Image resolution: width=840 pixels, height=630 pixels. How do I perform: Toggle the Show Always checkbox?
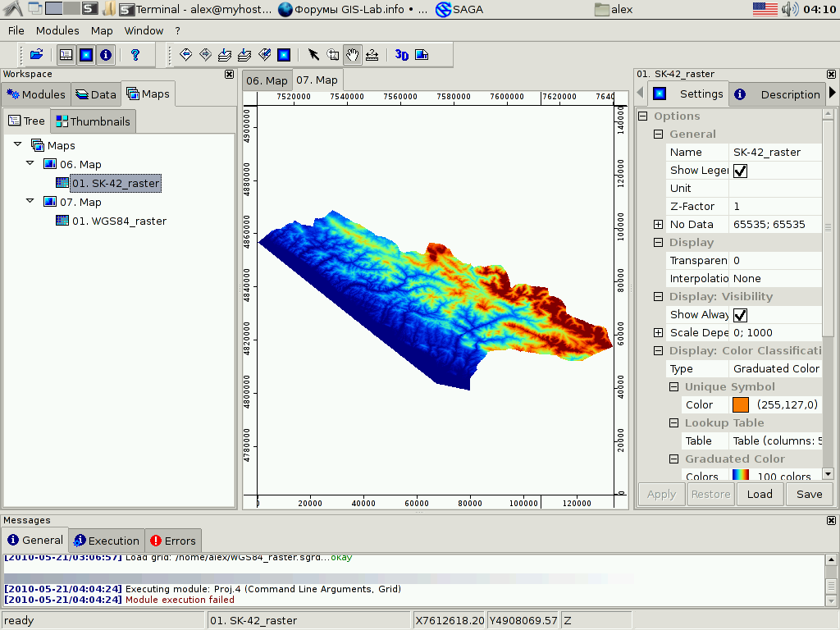(740, 315)
